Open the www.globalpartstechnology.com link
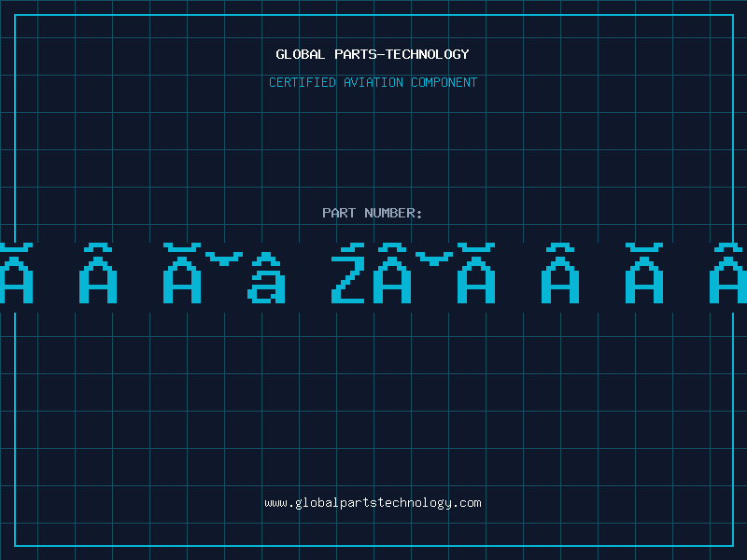The image size is (747, 560). [373, 503]
